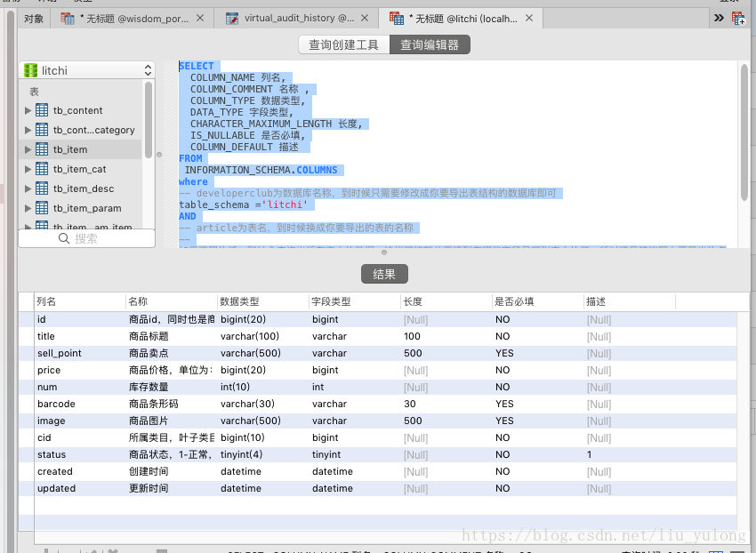This screenshot has width=756, height=553.
Task: Click the INFORMATION_SCHEMA.COLUMNS line in editor
Action: 261,170
